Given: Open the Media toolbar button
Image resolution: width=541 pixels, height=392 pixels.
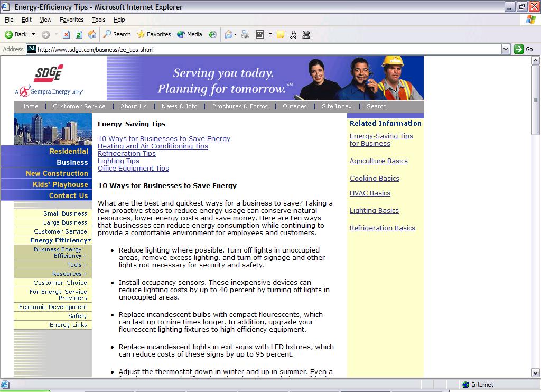Looking at the screenshot, I should tap(190, 34).
